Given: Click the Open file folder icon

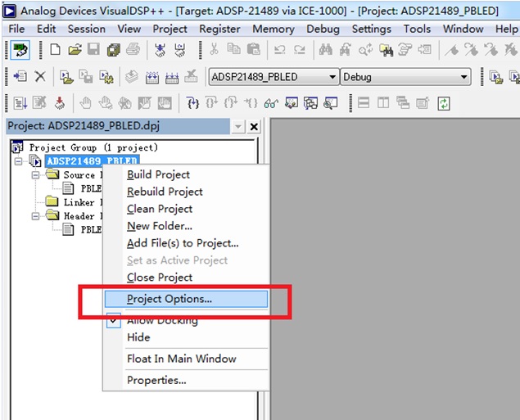Looking at the screenshot, I should pyautogui.click(x=75, y=50).
